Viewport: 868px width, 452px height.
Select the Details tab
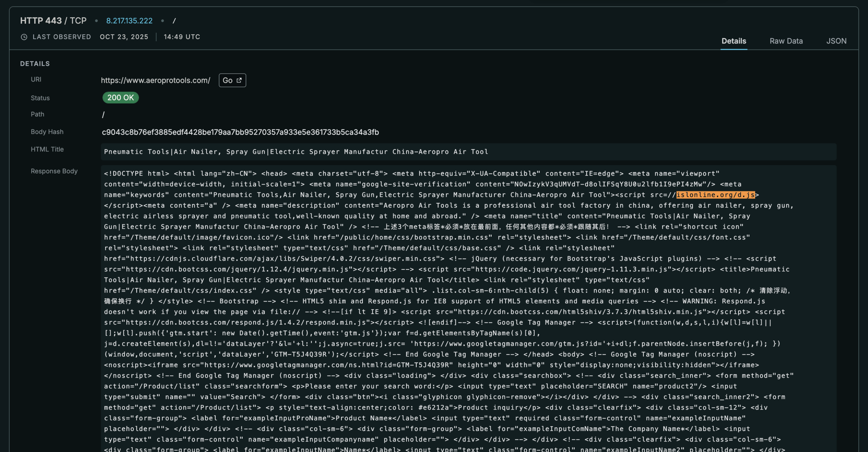(734, 41)
